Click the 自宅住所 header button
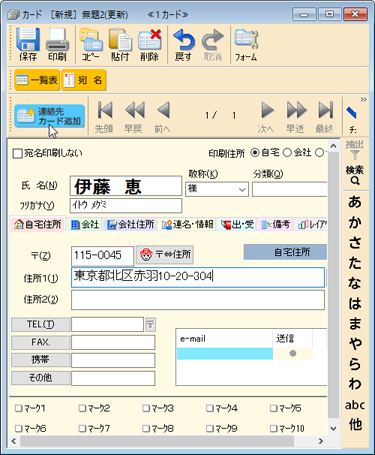This screenshot has height=455, width=375. point(285,252)
